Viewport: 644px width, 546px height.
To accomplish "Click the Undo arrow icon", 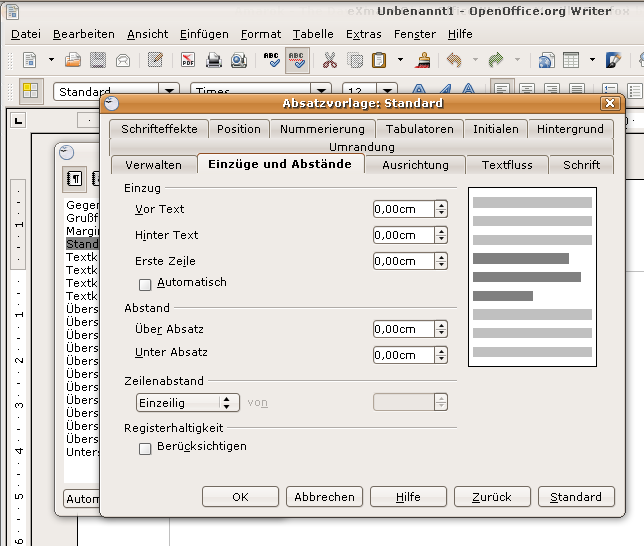I will tap(454, 60).
